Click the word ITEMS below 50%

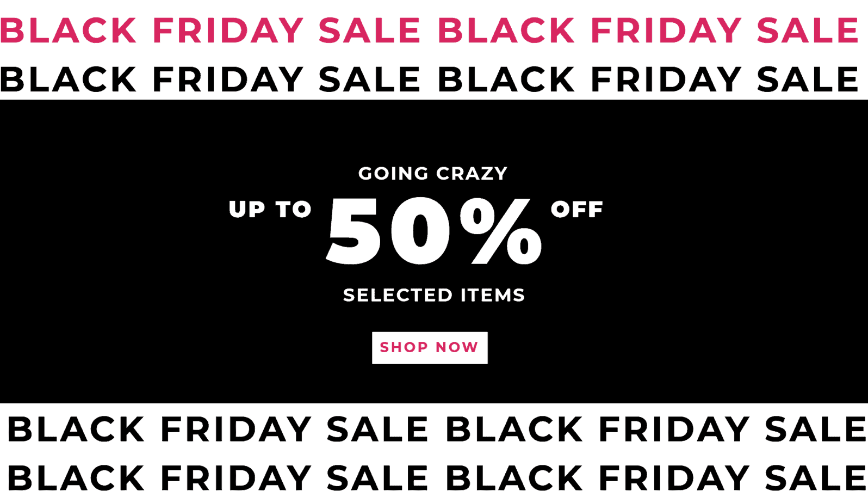pyautogui.click(x=493, y=295)
